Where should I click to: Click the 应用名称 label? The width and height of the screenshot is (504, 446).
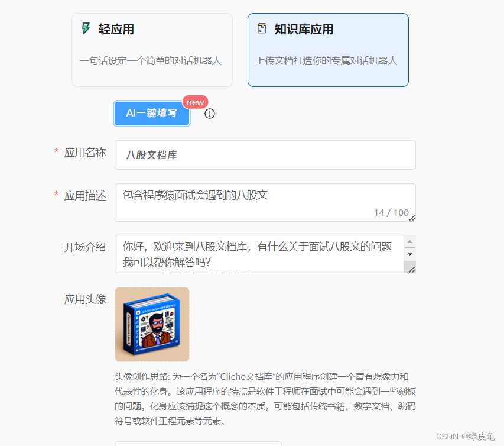coord(85,153)
